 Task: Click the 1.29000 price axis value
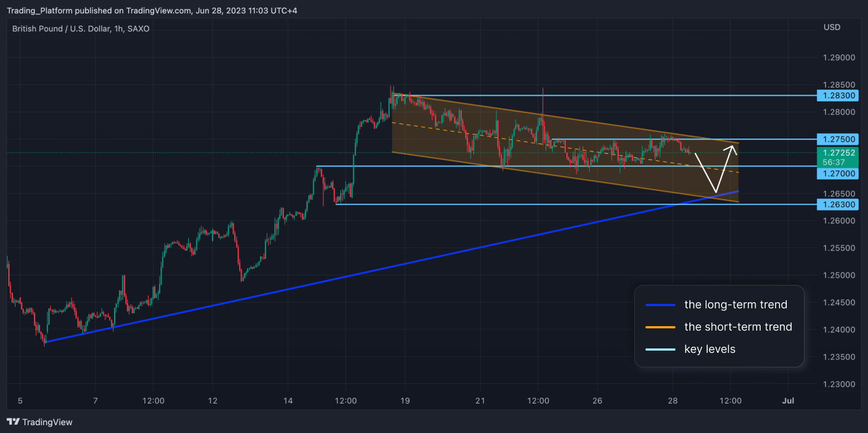[x=839, y=58]
